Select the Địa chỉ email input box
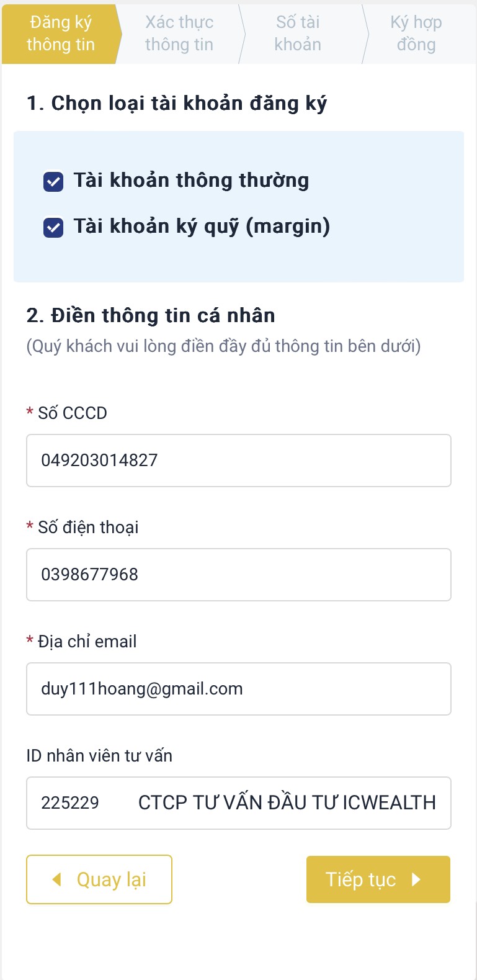This screenshot has width=477, height=980. point(239,689)
